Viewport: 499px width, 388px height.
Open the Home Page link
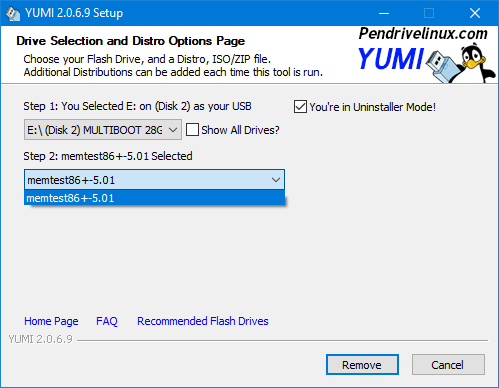point(51,321)
